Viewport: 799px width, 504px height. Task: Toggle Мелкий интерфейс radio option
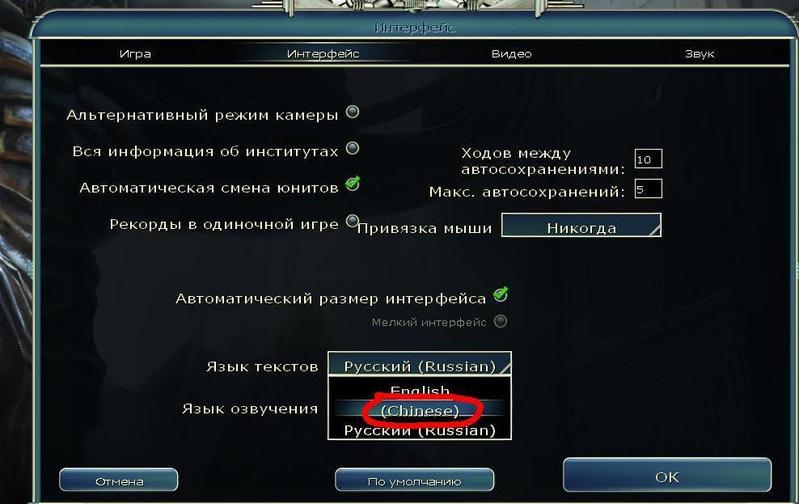pos(500,321)
